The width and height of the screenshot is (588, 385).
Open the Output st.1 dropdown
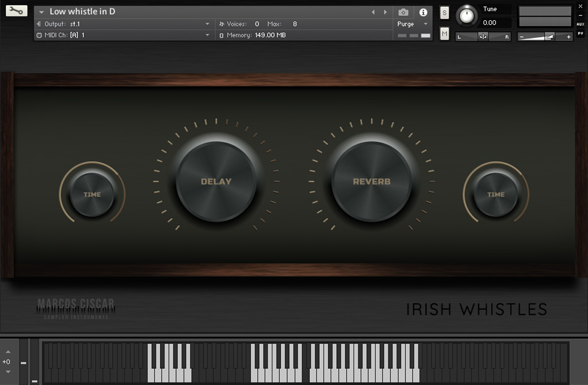click(x=207, y=24)
